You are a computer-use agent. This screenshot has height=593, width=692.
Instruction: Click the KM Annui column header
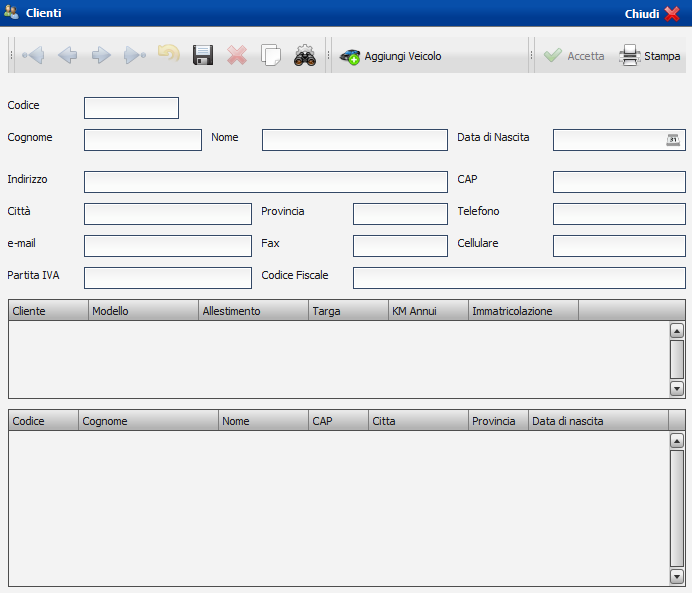tap(429, 311)
